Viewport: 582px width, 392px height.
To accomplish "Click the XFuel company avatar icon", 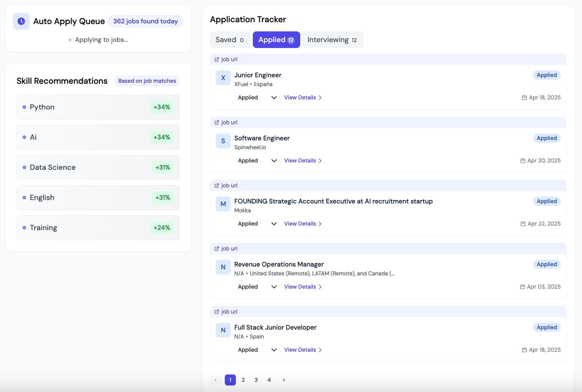I will [223, 78].
